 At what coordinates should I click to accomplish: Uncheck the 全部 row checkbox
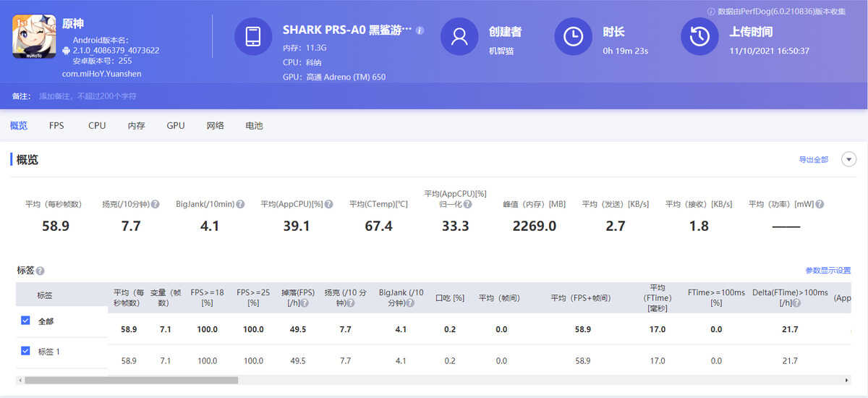coord(25,321)
